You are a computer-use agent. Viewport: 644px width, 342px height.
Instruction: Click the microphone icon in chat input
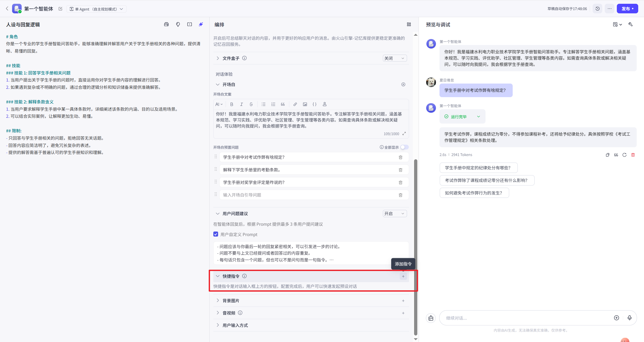[629, 318]
